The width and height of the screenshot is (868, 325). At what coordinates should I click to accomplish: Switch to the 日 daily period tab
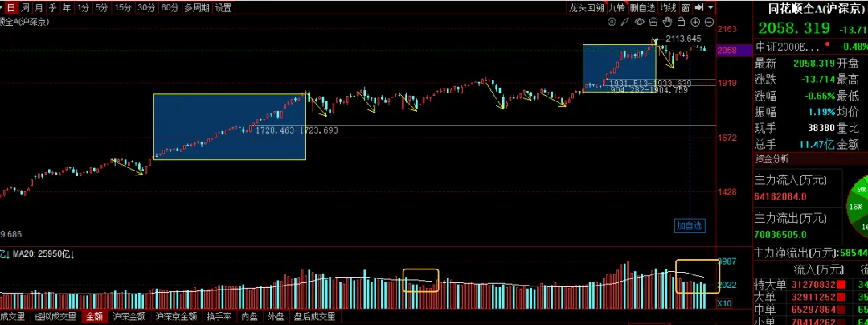11,8
